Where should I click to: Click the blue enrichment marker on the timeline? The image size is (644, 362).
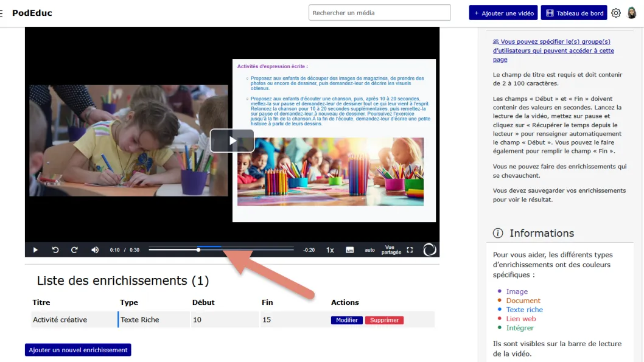pyautogui.click(x=210, y=247)
